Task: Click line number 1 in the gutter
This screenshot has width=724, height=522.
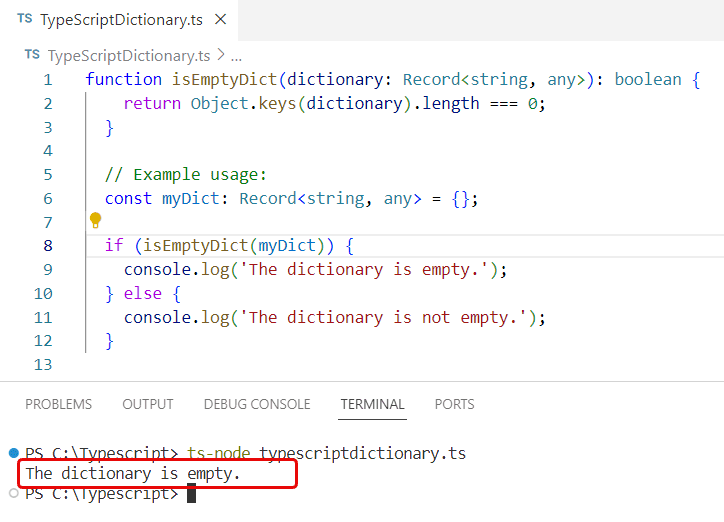Action: (48, 80)
